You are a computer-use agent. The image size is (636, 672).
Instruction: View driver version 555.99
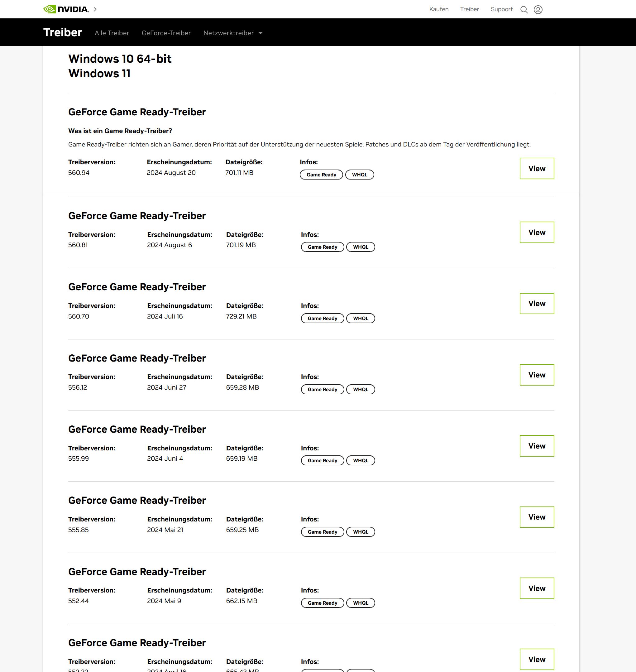[537, 446]
